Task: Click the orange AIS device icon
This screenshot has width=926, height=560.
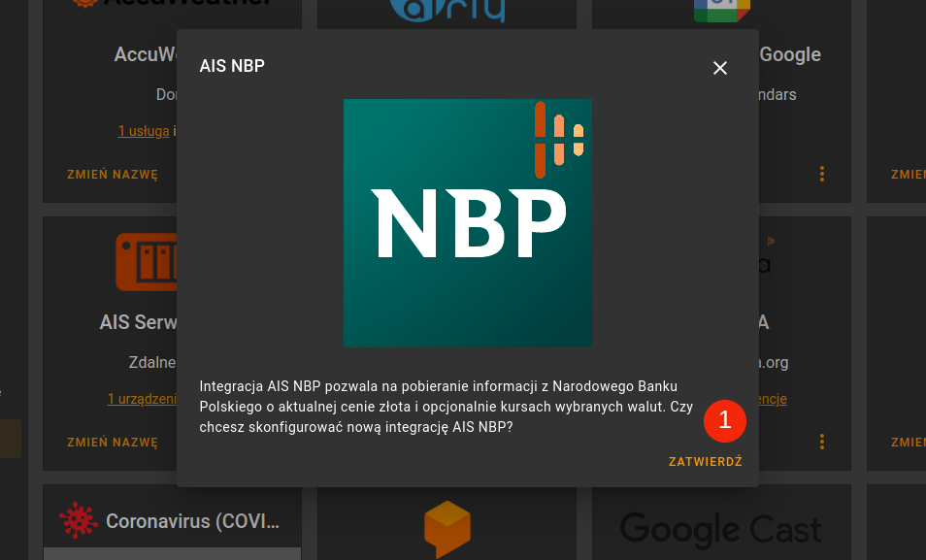Action: (147, 262)
